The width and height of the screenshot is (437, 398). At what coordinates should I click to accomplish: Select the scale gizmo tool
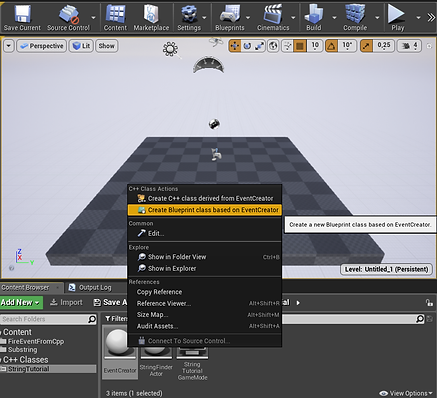tap(259, 46)
